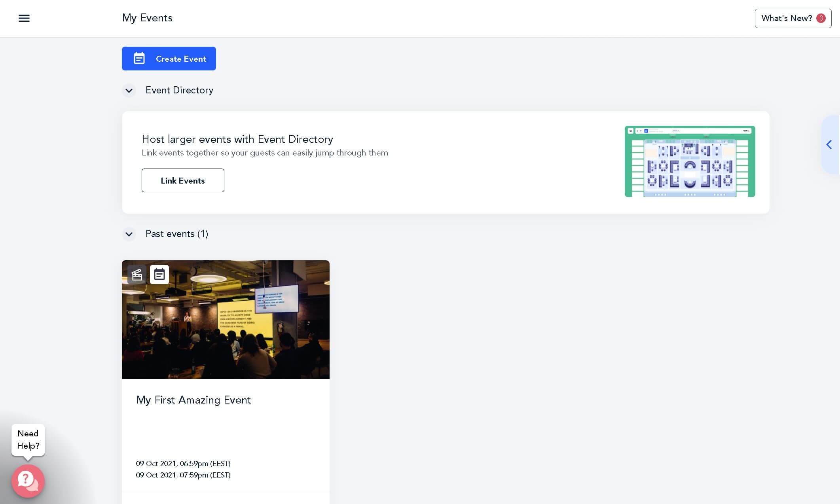The height and width of the screenshot is (504, 840).
Task: Open the Event Directory floor plan preview
Action: point(690,161)
